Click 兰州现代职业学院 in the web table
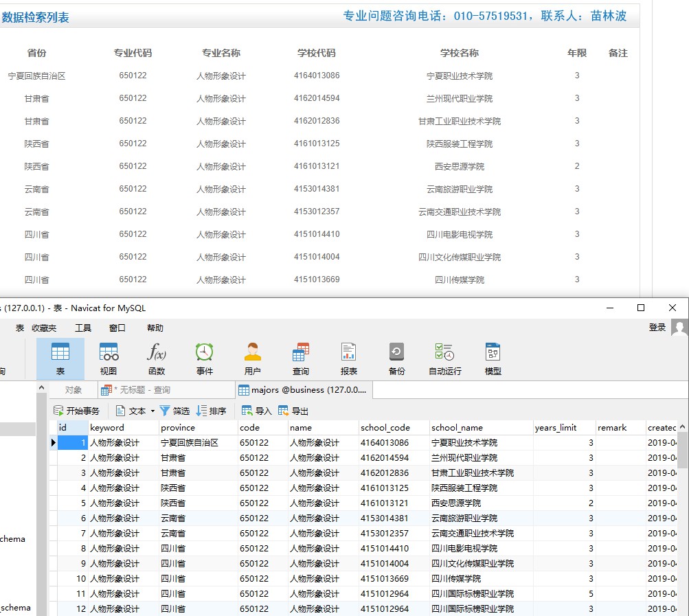This screenshot has width=689, height=616. pyautogui.click(x=459, y=98)
